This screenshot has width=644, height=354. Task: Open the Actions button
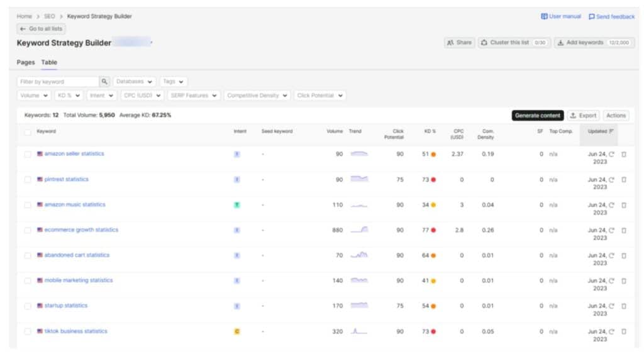tap(616, 116)
